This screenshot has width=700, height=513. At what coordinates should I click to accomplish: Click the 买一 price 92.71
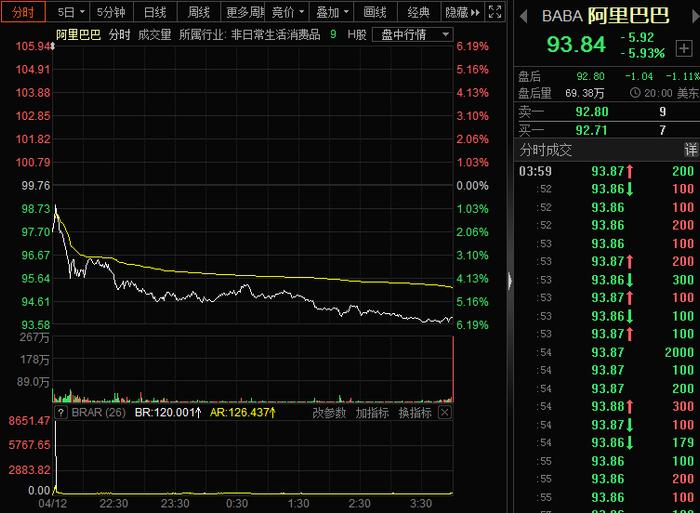(591, 130)
